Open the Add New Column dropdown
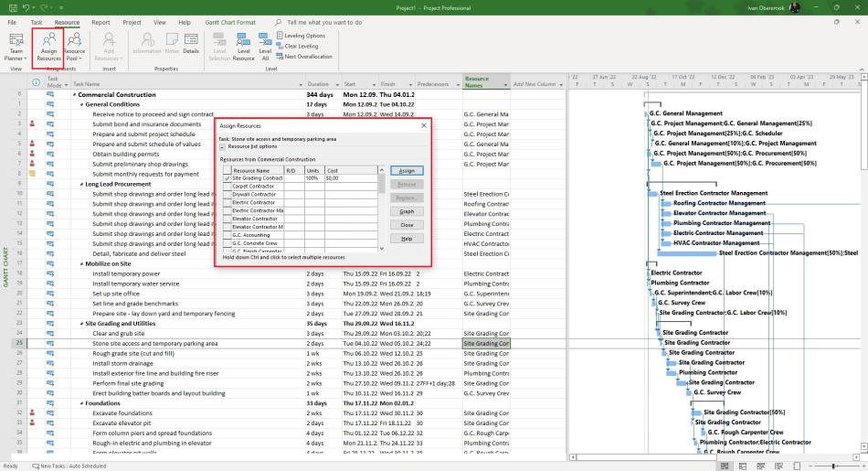868x471 pixels. click(x=561, y=85)
